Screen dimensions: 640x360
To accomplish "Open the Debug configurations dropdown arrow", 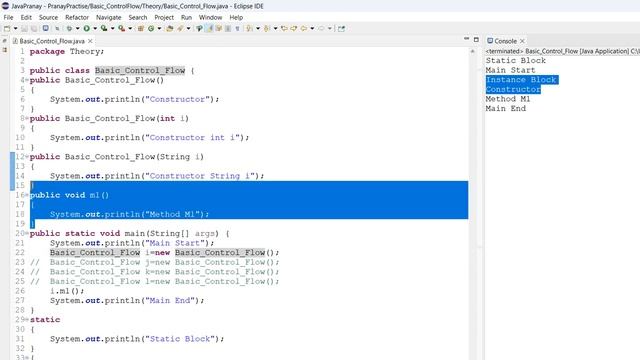I will coord(78,29).
